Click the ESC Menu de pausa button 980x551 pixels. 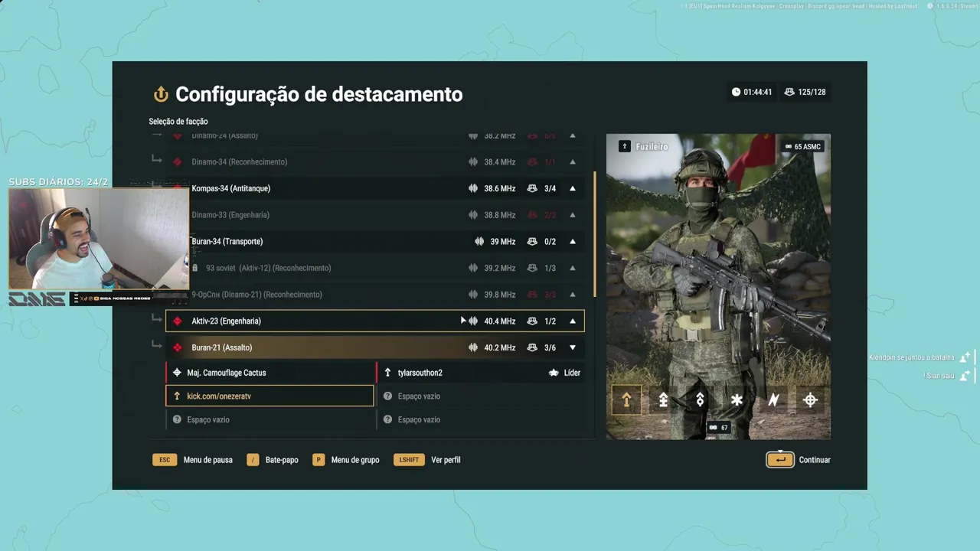pyautogui.click(x=193, y=460)
